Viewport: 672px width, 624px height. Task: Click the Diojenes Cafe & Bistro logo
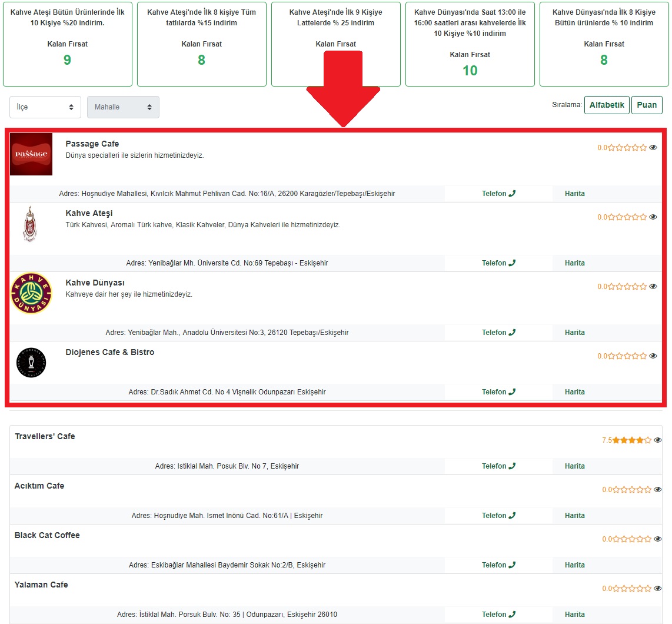(31, 363)
